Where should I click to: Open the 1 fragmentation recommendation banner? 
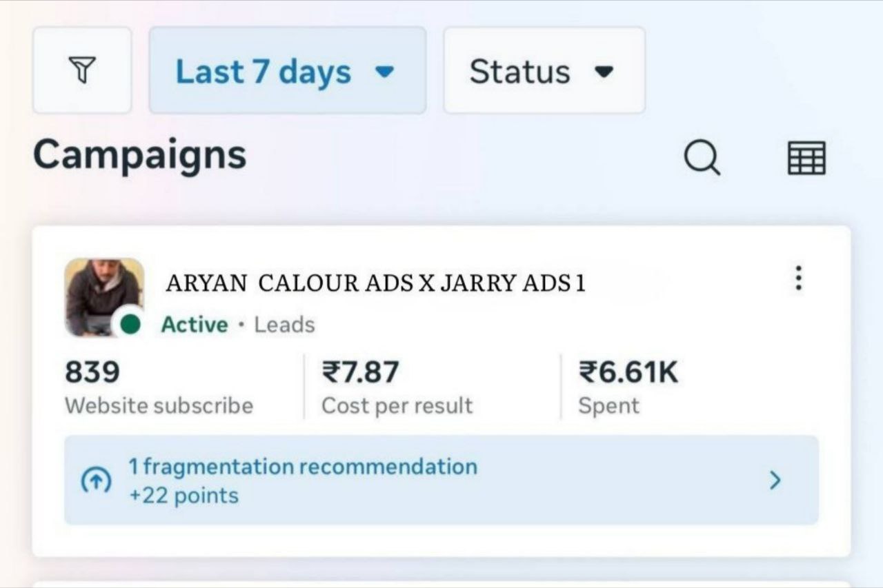point(302,467)
